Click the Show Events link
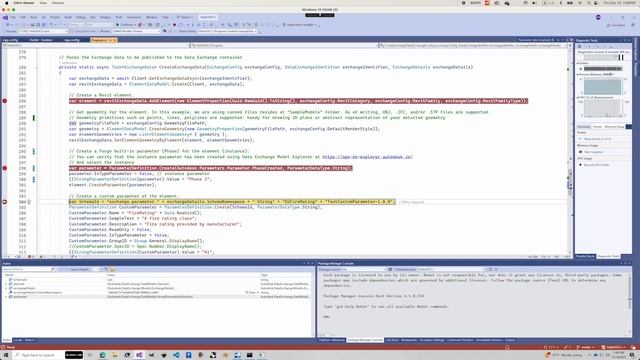Image resolution: width=640 pixels, height=360 pixels. click(597, 139)
